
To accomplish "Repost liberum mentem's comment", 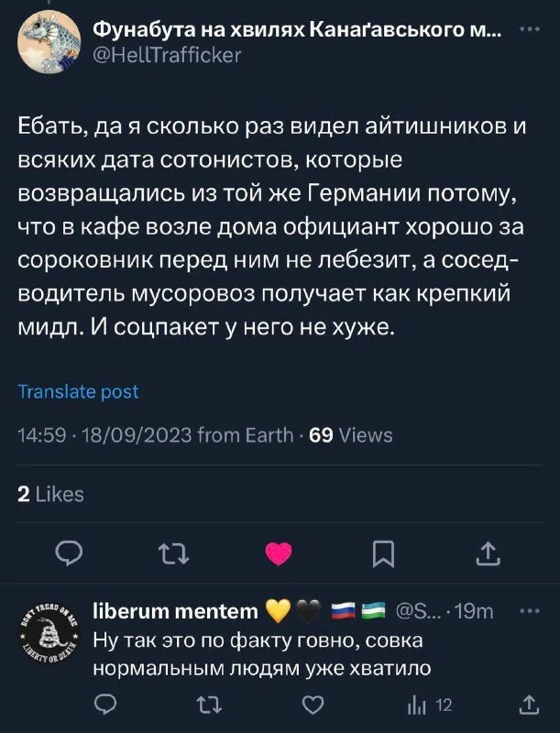I will point(209,705).
